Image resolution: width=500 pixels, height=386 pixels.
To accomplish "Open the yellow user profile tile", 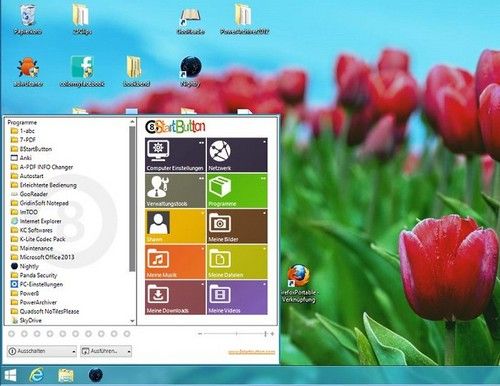I will 175,226.
